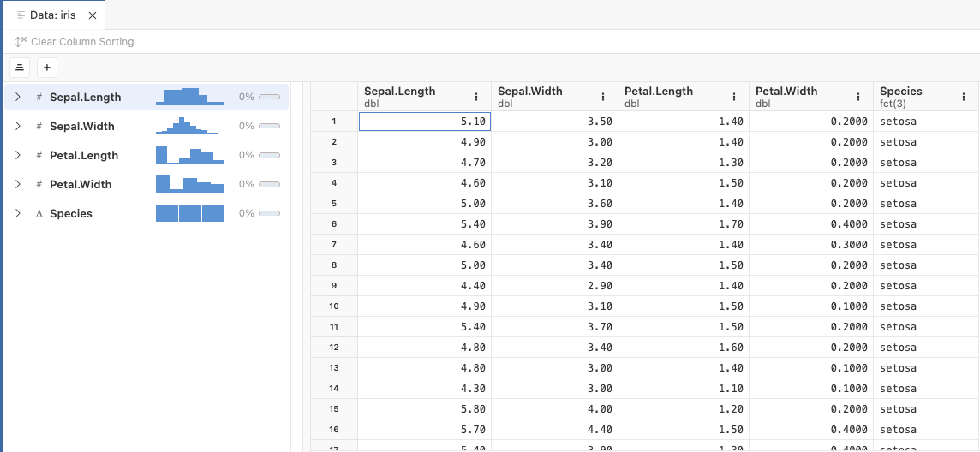980x452 pixels.
Task: Expand the Sepal.Length summary row
Action: click(18, 98)
